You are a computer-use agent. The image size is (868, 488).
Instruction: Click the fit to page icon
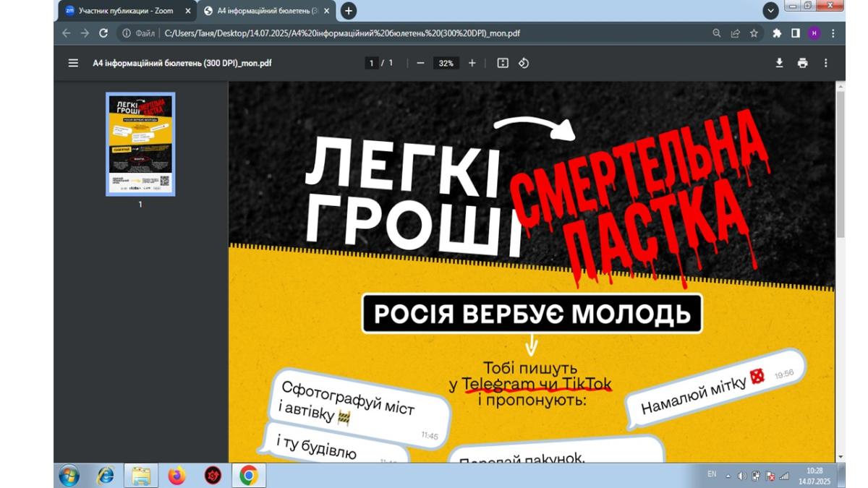point(503,63)
